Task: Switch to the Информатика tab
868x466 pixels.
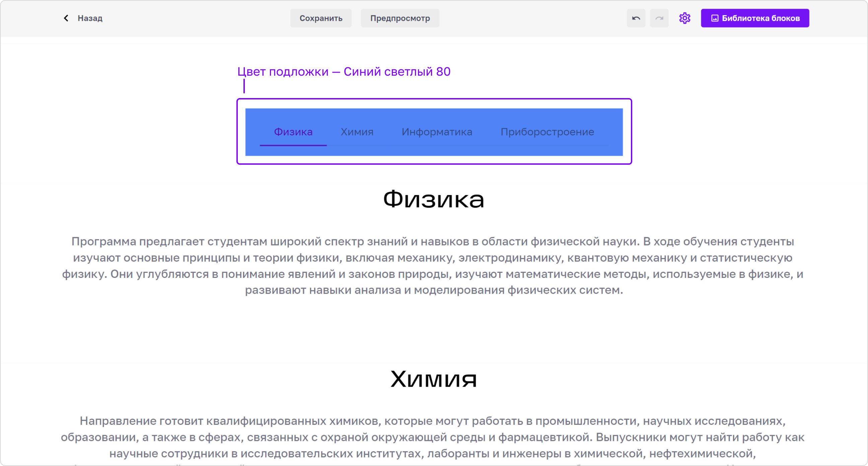Action: (437, 132)
